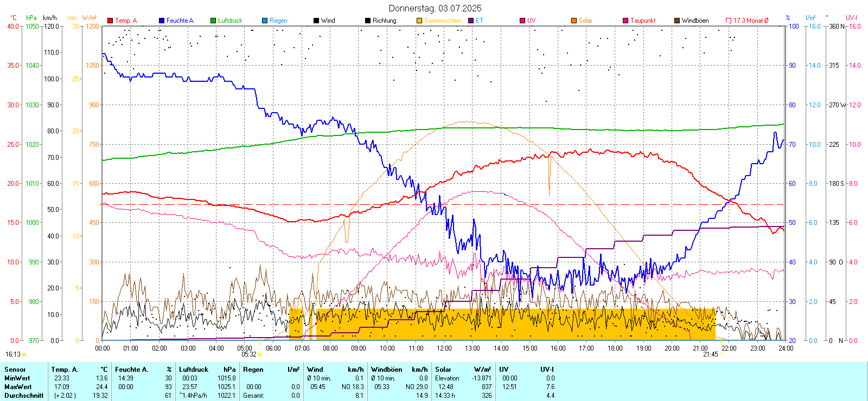Click the UV legend label
This screenshot has width=868, height=401.
pyautogui.click(x=531, y=21)
